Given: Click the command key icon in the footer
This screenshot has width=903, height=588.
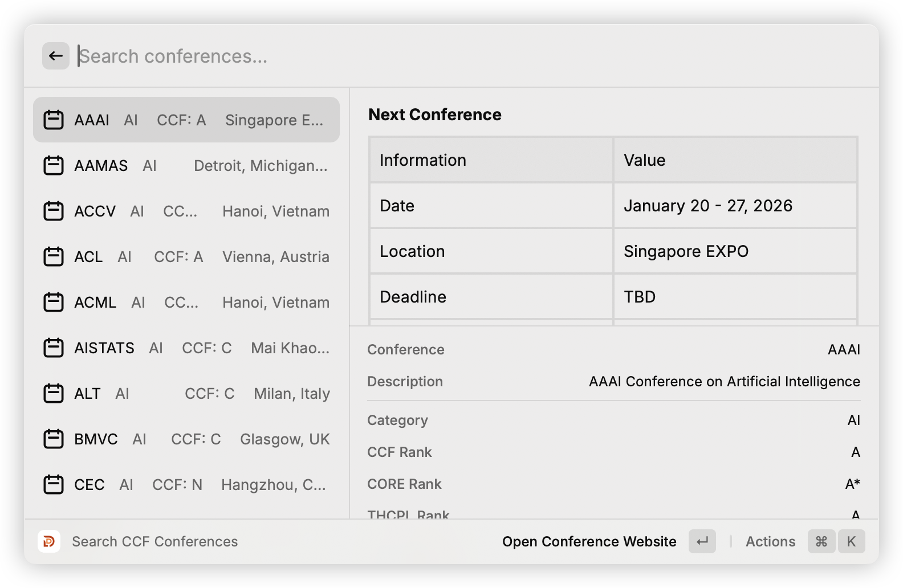Looking at the screenshot, I should pyautogui.click(x=821, y=541).
